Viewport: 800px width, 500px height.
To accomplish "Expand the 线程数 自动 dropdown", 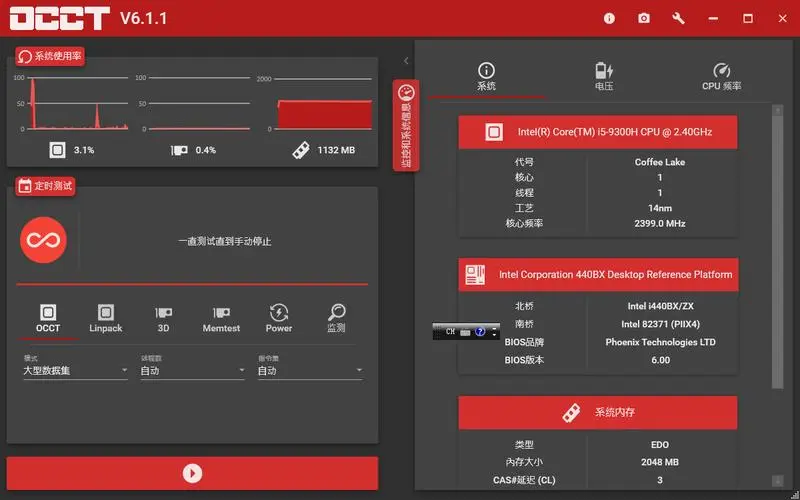I will click(193, 370).
